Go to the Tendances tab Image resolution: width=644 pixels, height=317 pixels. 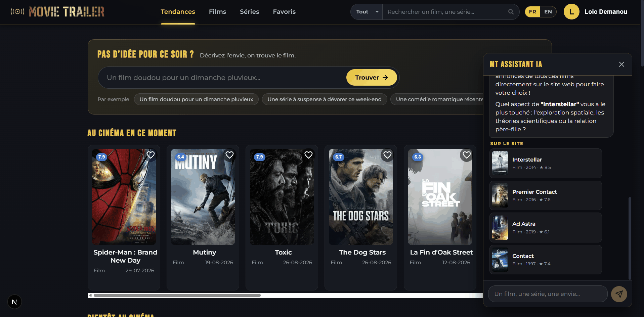click(178, 12)
